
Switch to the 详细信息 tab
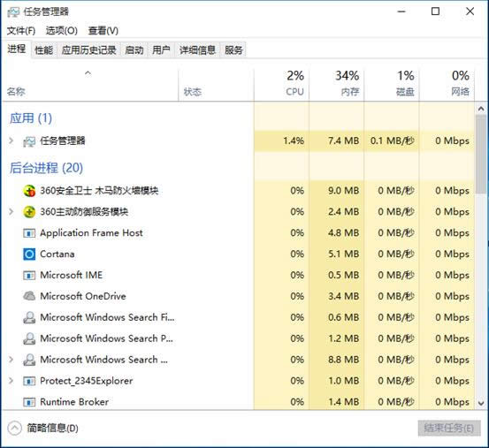(x=197, y=50)
